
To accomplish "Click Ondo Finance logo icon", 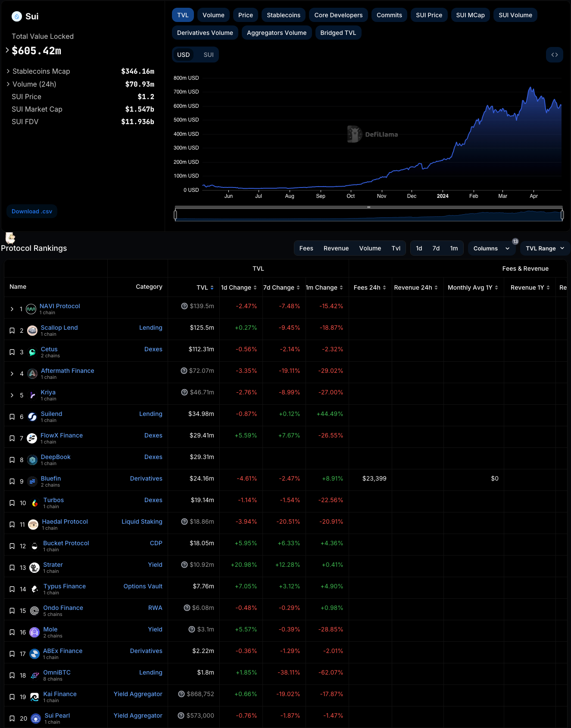I will click(34, 611).
